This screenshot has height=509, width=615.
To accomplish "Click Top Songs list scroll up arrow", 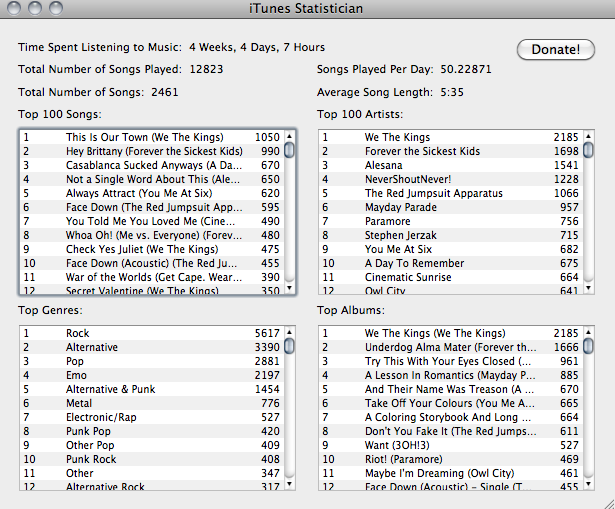I will [x=289, y=136].
